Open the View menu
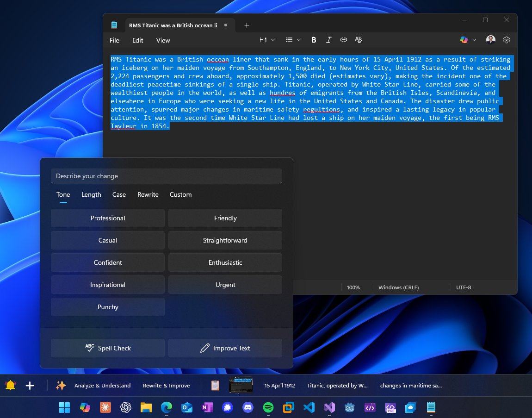Viewport: 532px width, 418px height. 163,40
